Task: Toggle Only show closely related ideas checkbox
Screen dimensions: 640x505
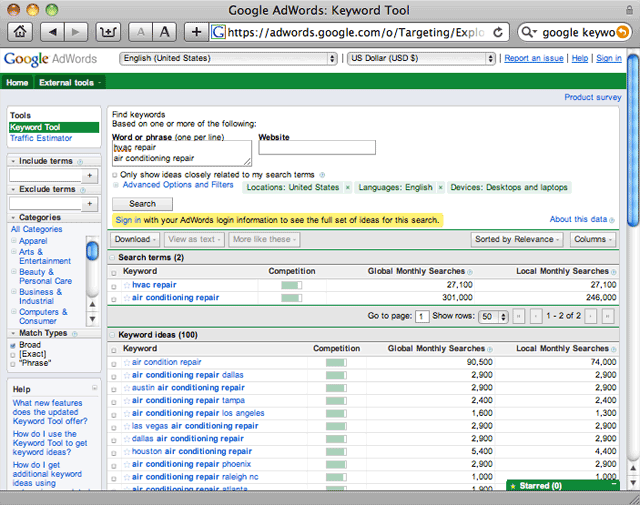Action: coord(115,175)
